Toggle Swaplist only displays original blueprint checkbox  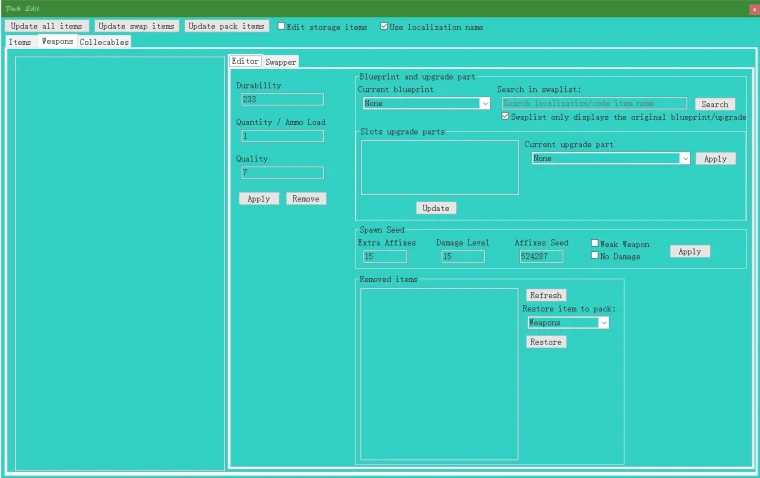[504, 117]
